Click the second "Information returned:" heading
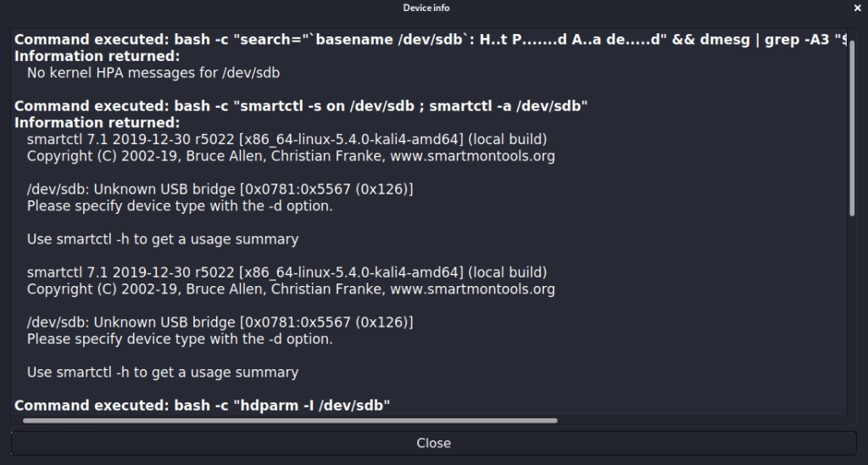The width and height of the screenshot is (868, 465). pos(97,123)
